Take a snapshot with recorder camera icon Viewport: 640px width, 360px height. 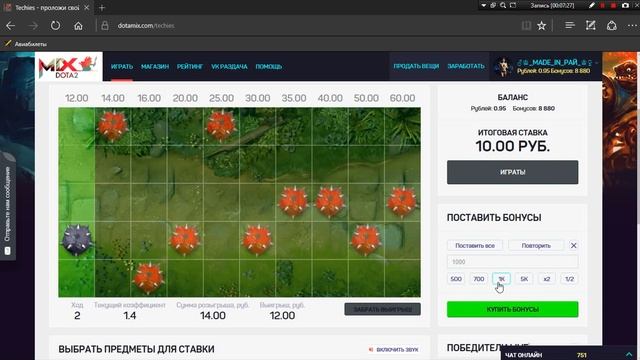[x=625, y=5]
